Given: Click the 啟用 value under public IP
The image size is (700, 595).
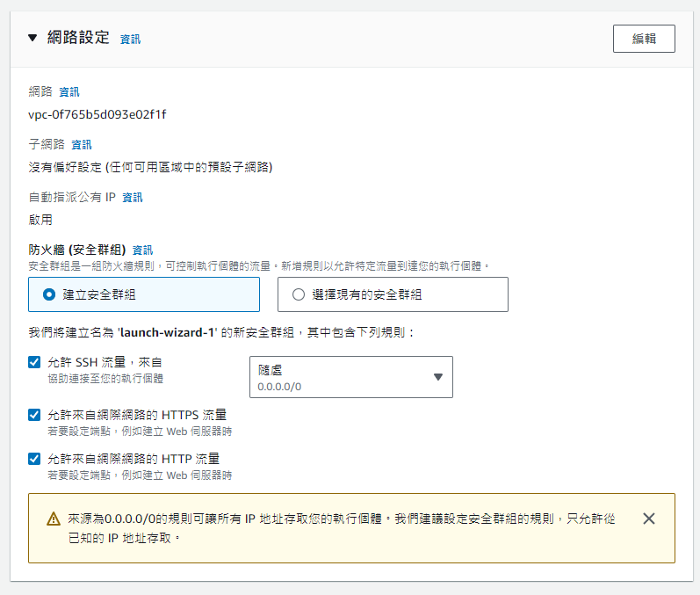Looking at the screenshot, I should coord(40,220).
